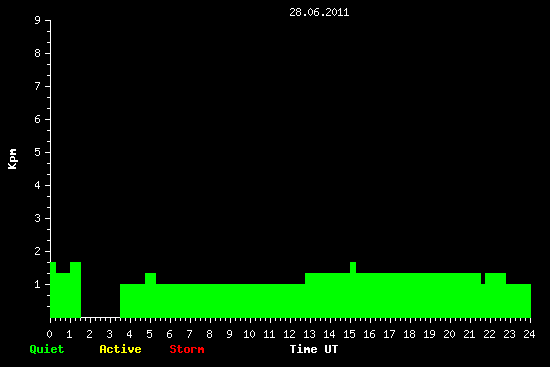550x367 pixels.
Task: Click the Time UT axis label
Action: (x=314, y=349)
